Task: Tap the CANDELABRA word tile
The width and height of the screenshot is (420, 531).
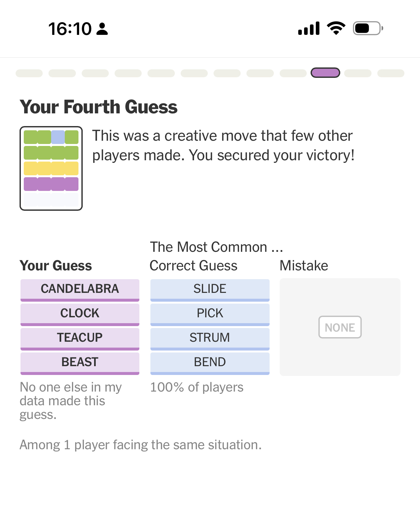Action: pyautogui.click(x=80, y=289)
